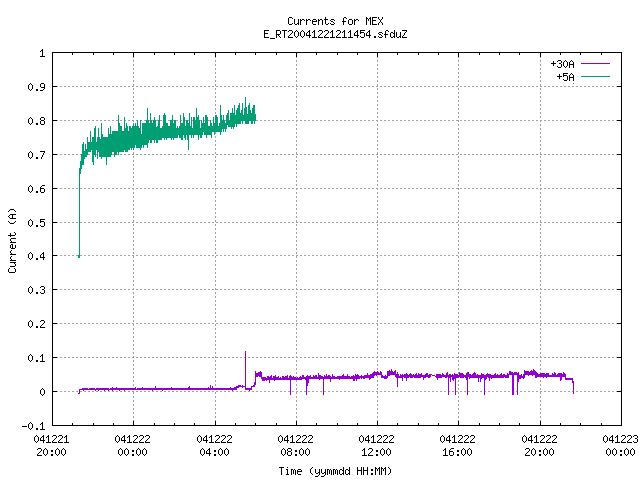The height and width of the screenshot is (480, 640).
Task: Click the x-axis tick 041221 20:00
Action: tap(51, 445)
